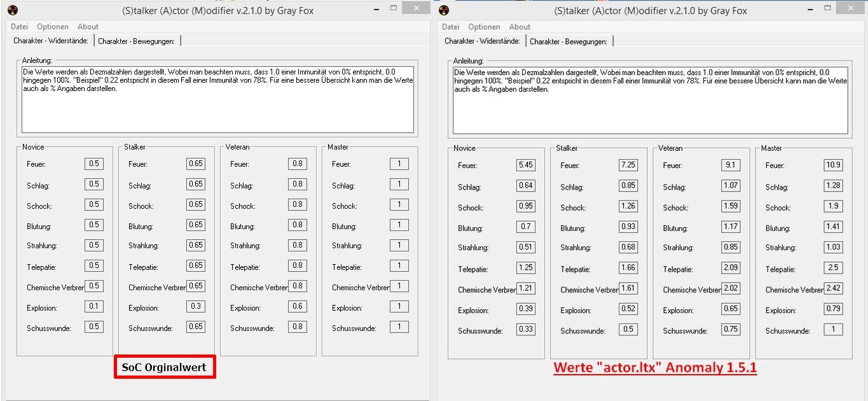Image resolution: width=868 pixels, height=401 pixels.
Task: Click the radiation app icon in right window title bar
Action: tap(444, 10)
